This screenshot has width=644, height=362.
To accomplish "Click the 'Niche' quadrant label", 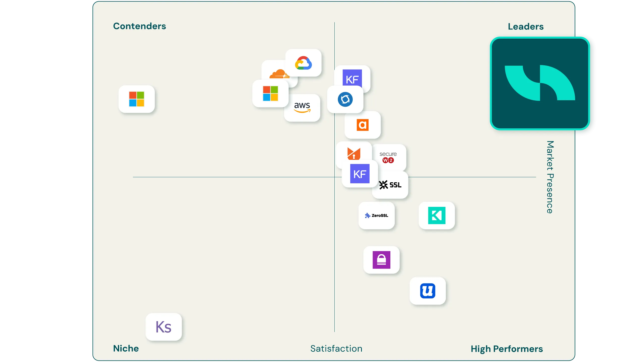I will tap(126, 348).
